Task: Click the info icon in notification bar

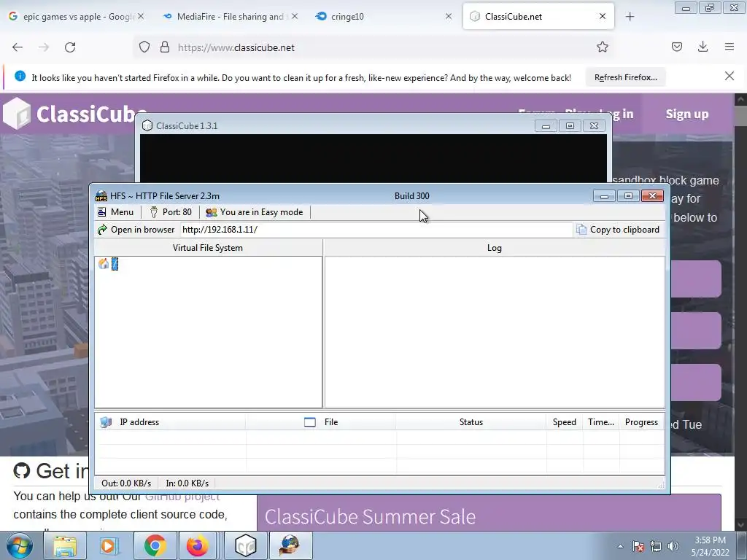Action: tap(20, 76)
